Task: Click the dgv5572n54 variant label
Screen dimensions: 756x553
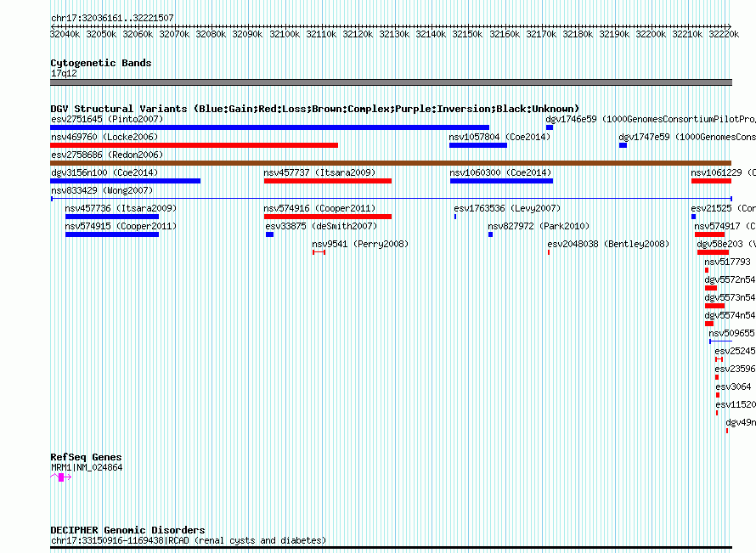Action: (730, 279)
